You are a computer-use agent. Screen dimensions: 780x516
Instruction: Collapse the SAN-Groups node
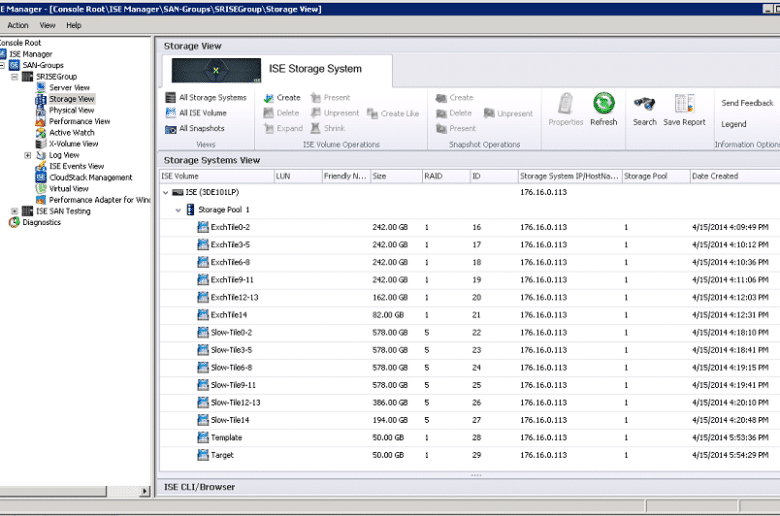2,65
